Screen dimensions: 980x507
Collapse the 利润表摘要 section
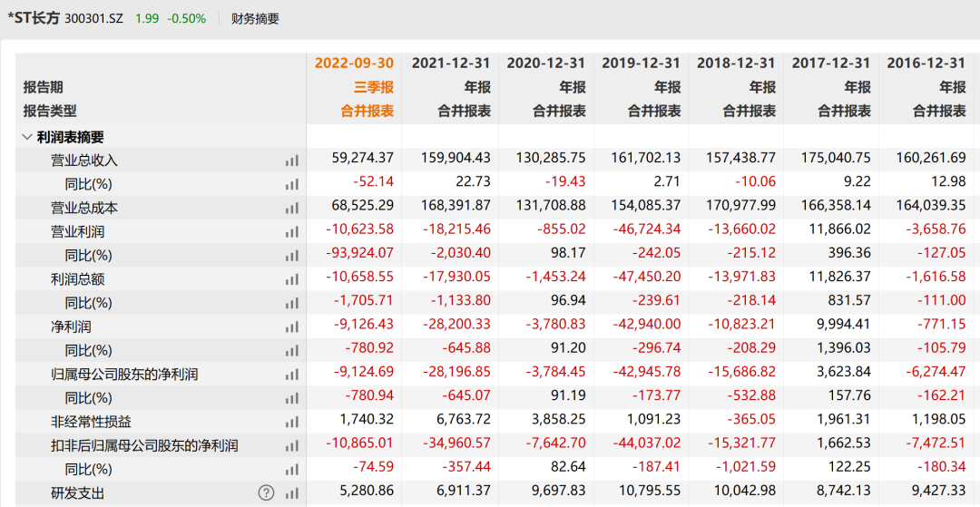[x=27, y=137]
